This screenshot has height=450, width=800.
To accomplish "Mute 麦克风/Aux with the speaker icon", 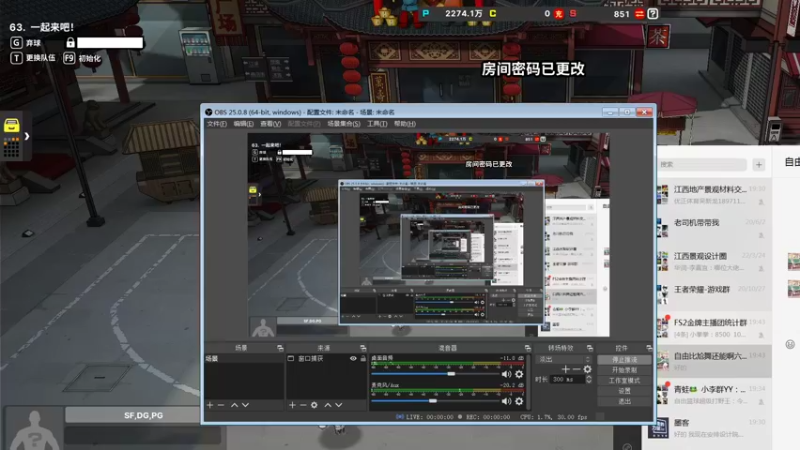I will coord(506,401).
